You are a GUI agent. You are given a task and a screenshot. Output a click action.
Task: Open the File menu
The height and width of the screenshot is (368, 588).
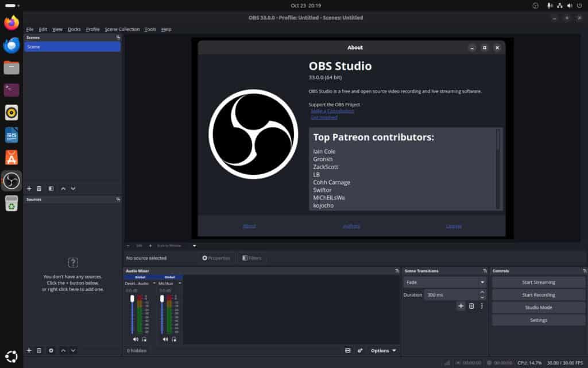pos(30,29)
